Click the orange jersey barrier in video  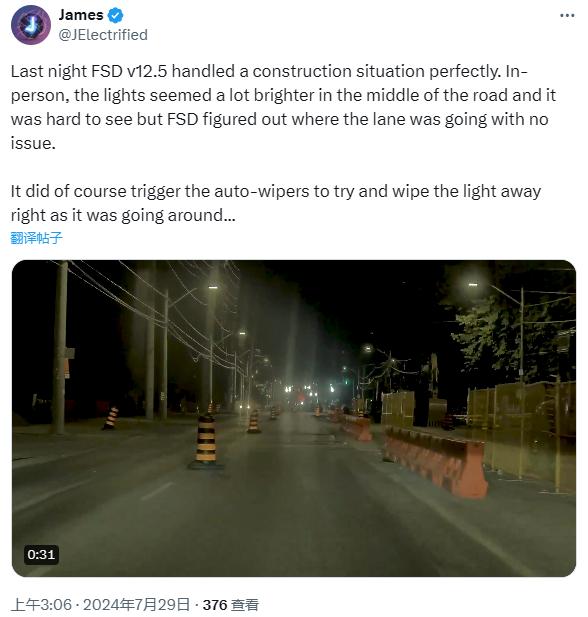point(435,462)
